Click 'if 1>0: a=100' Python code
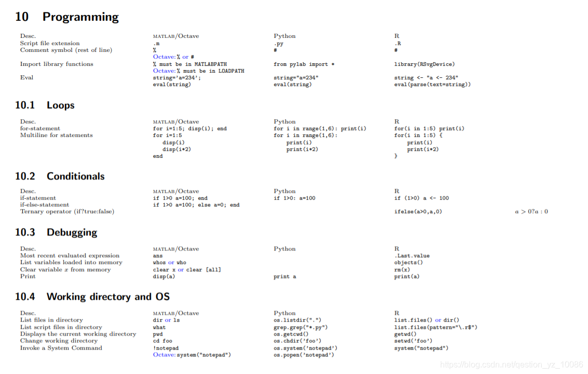 [x=294, y=198]
